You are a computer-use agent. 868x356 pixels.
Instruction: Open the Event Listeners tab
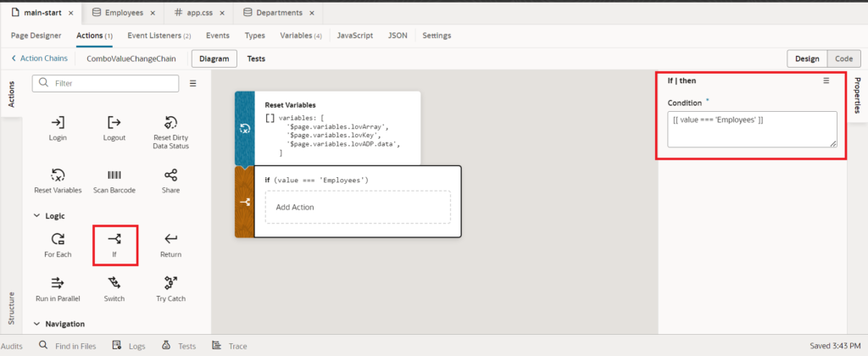[x=159, y=36]
